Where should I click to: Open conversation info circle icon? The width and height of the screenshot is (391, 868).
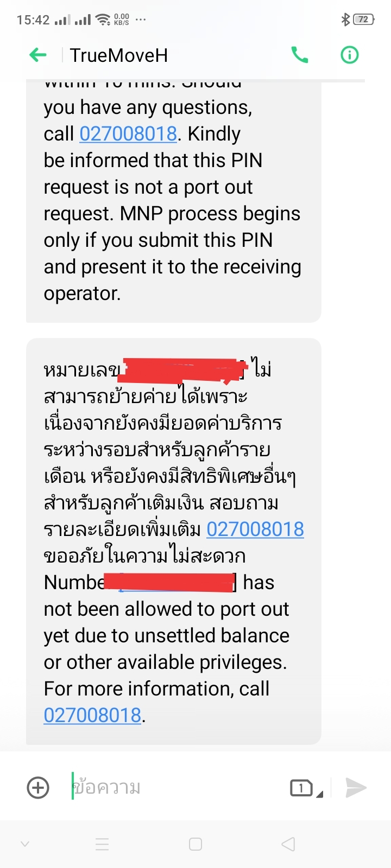[349, 55]
